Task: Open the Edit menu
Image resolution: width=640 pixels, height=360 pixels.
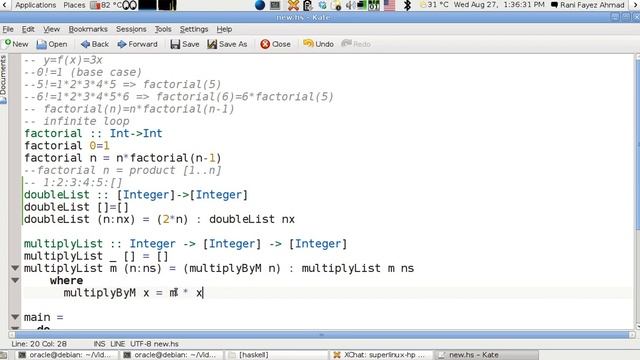Action: (x=28, y=29)
